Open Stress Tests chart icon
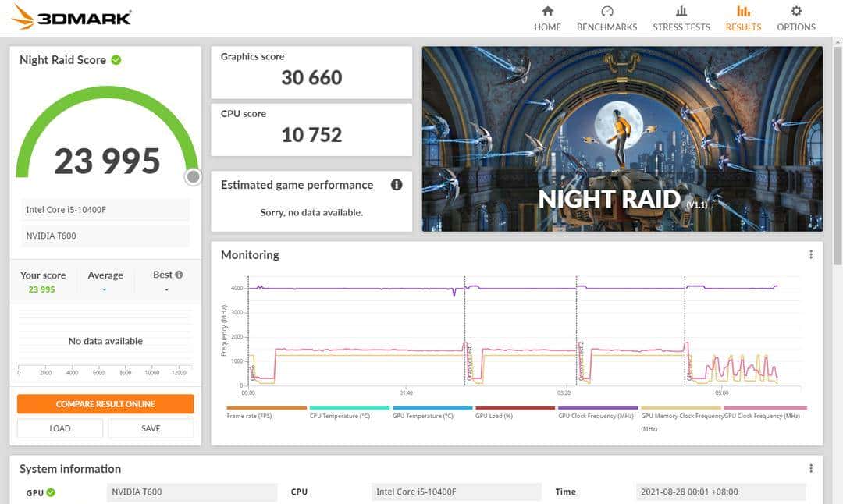Viewport: 843px width, 504px height. point(681,11)
